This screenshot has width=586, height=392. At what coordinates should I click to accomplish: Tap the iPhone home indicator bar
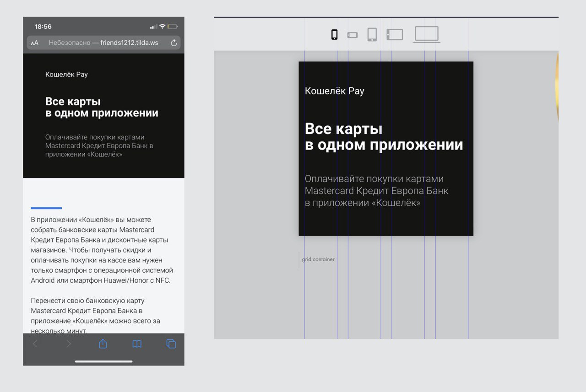(x=103, y=361)
